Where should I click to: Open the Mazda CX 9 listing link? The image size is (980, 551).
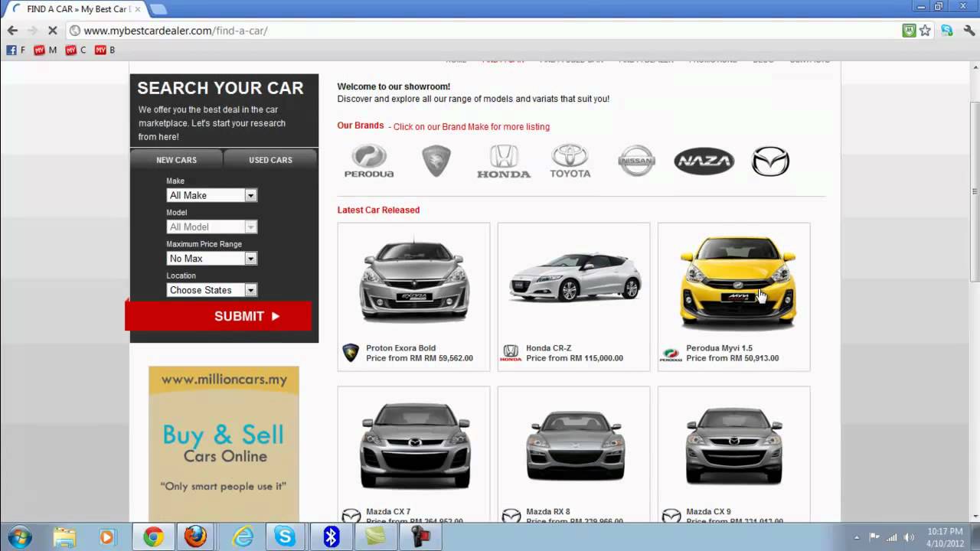[x=708, y=511]
